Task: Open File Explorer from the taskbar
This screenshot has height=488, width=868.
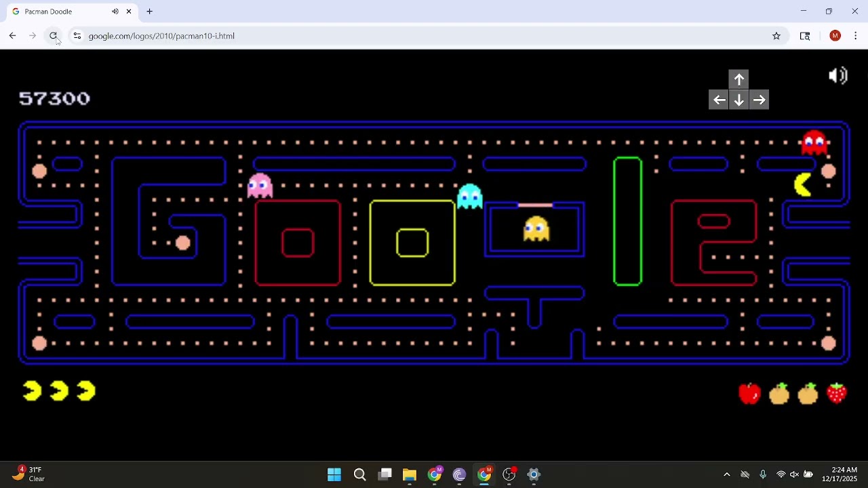Action: [x=410, y=474]
